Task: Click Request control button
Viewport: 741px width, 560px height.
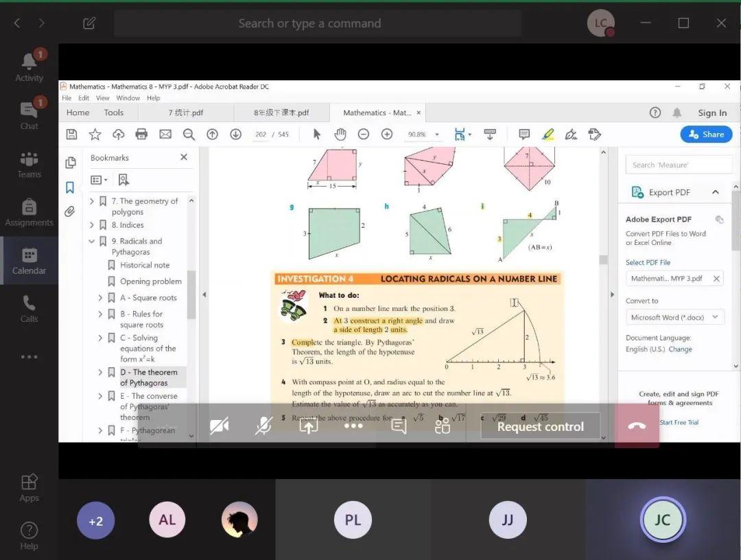Action: coord(540,426)
